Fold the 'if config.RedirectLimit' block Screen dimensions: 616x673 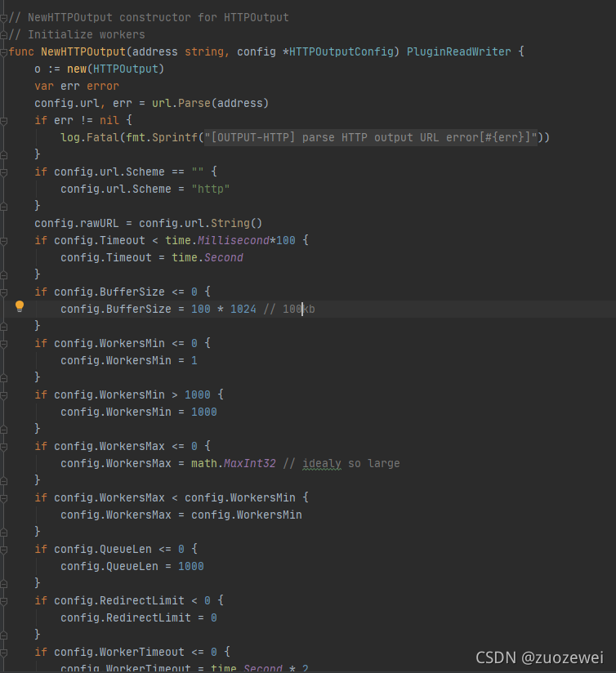3,602
